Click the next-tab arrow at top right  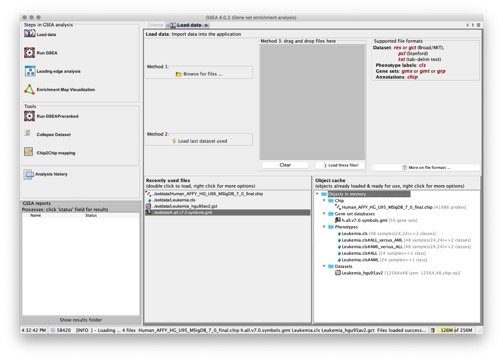point(473,25)
